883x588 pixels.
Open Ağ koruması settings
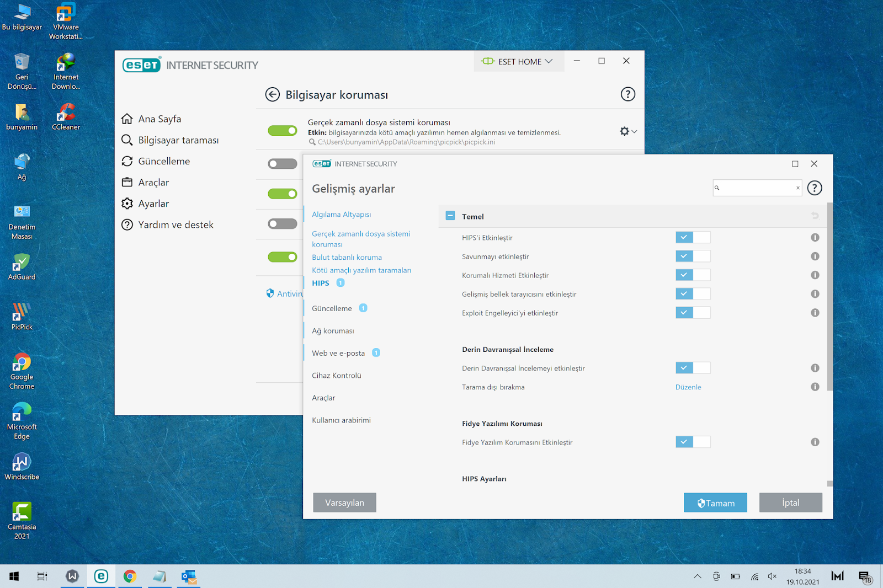pyautogui.click(x=333, y=331)
